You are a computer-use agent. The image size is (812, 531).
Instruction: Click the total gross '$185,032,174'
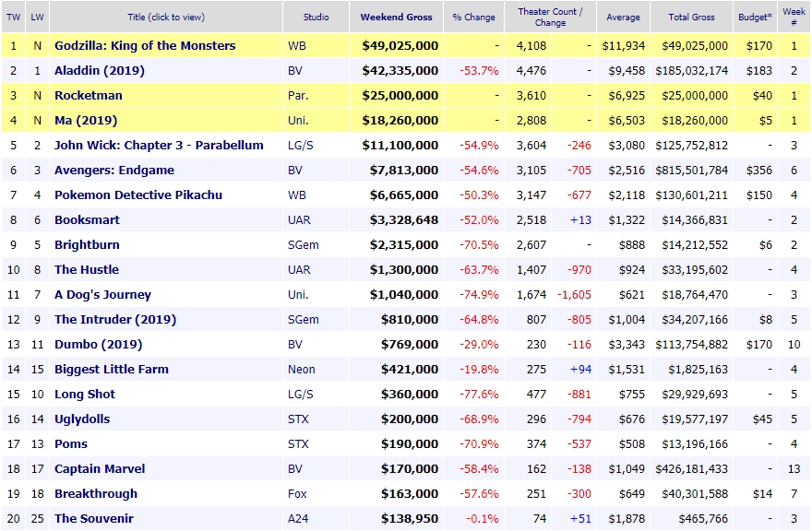(692, 70)
